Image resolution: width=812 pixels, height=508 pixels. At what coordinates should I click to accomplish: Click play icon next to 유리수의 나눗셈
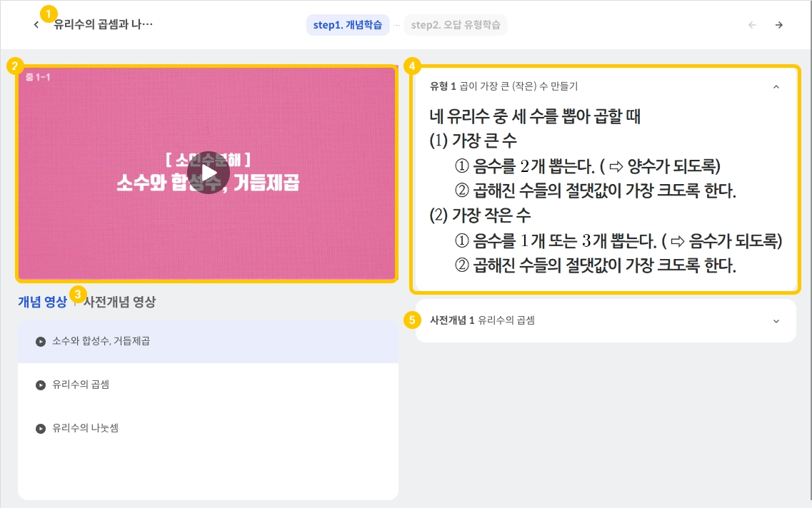pyautogui.click(x=41, y=428)
